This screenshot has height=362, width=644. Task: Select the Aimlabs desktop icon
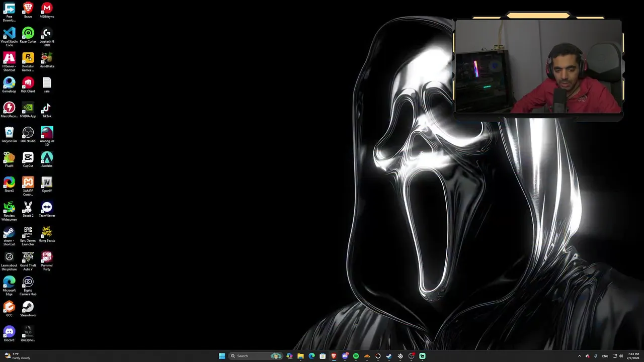[47, 160]
